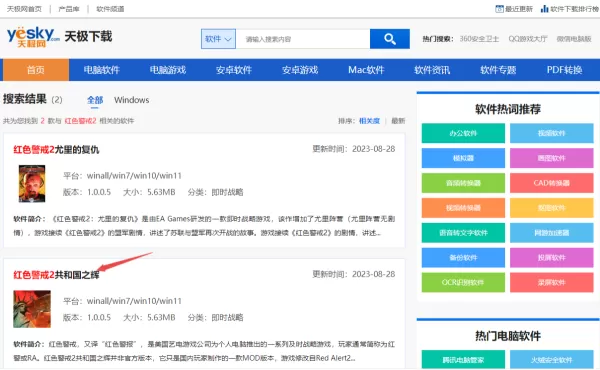
Task: Open 软件专题 navigation item
Action: click(x=498, y=70)
